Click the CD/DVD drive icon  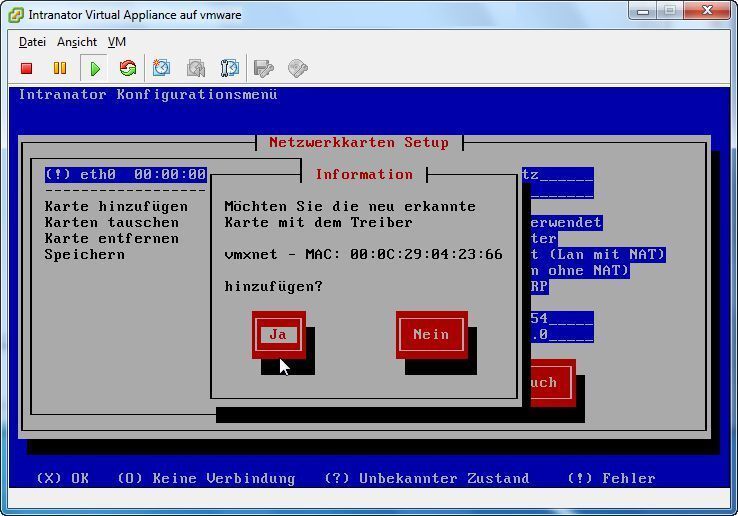coord(297,69)
